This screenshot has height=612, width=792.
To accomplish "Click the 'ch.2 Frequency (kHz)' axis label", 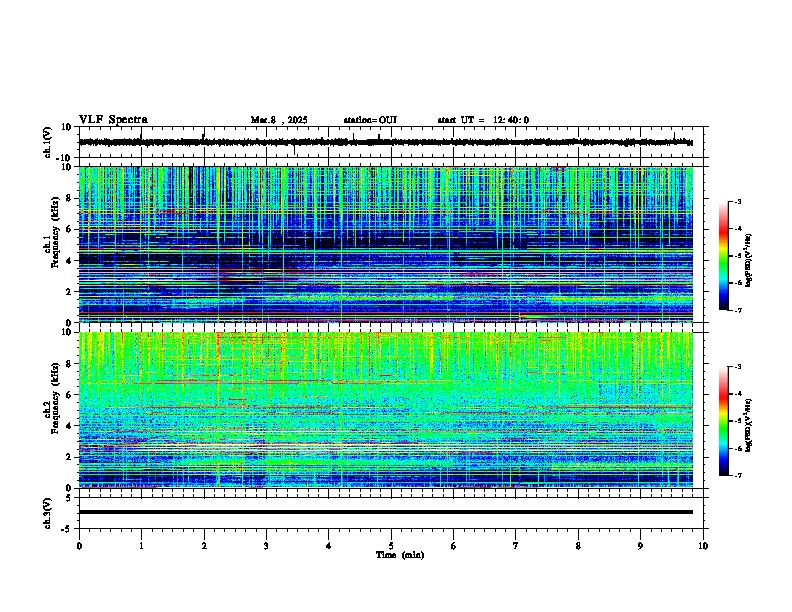I will point(51,398).
